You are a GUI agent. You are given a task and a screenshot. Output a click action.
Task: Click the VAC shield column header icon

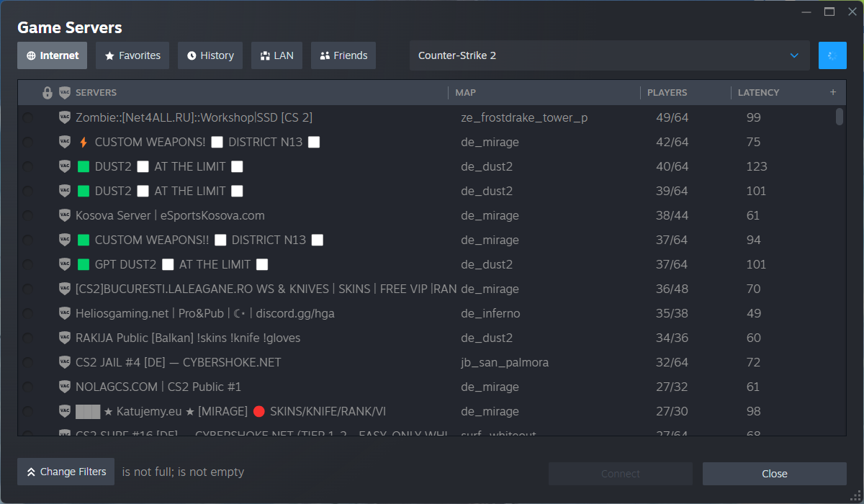pyautogui.click(x=65, y=93)
